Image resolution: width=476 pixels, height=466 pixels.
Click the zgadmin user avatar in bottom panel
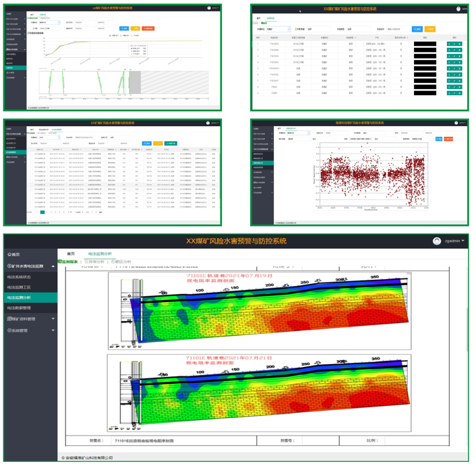(436, 241)
